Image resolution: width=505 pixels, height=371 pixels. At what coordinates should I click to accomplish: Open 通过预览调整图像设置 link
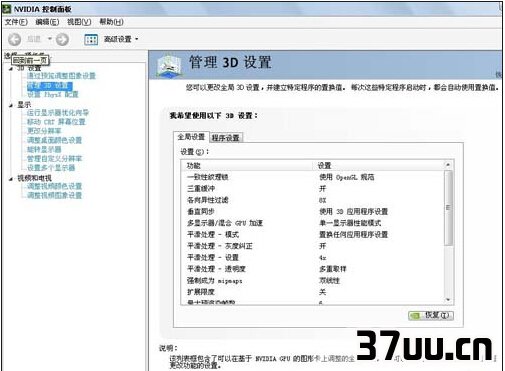(x=61, y=76)
